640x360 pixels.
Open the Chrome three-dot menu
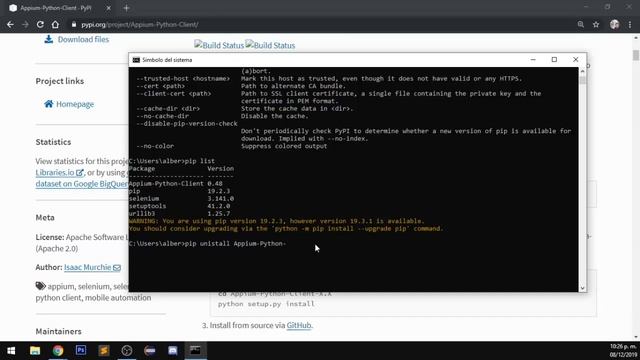630,24
